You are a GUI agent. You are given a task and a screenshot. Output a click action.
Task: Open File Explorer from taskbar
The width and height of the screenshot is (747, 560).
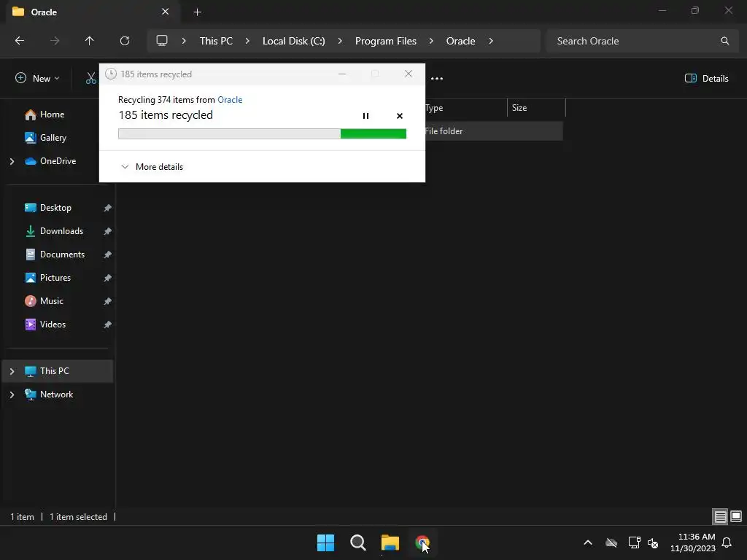(x=390, y=542)
